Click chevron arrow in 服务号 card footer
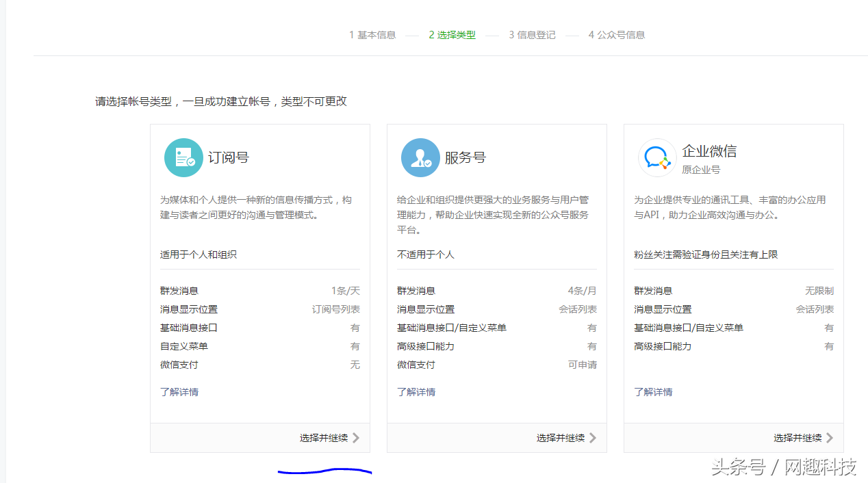Screen dimensions: 868x483 tap(593, 438)
